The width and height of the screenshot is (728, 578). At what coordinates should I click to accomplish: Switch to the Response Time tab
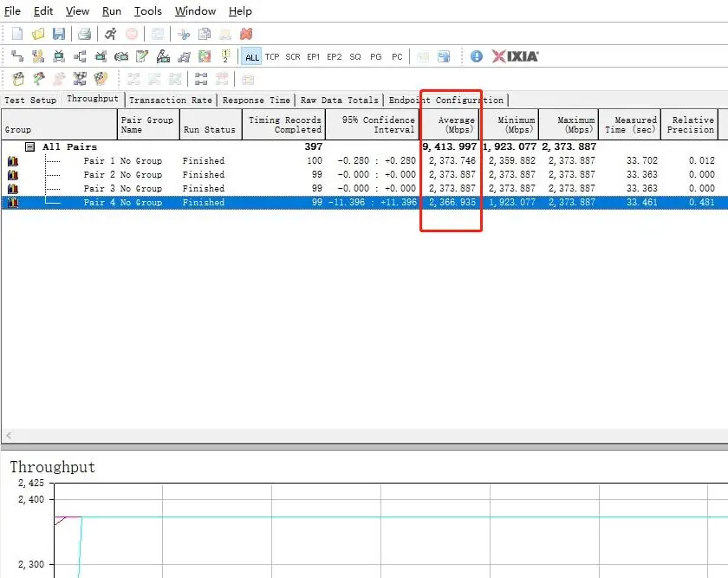coord(256,101)
